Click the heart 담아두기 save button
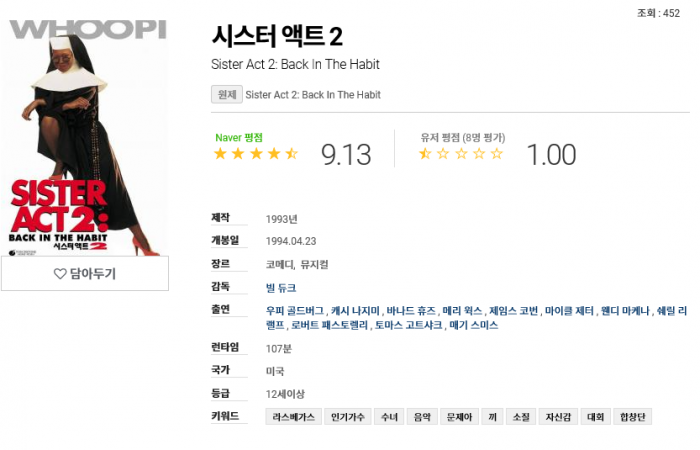700x450 pixels. 84,274
